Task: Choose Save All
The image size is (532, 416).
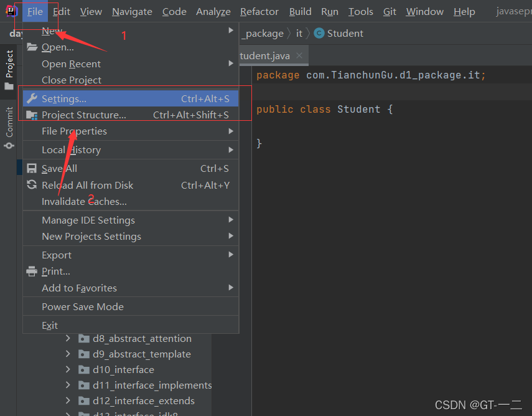Action: coord(131,168)
